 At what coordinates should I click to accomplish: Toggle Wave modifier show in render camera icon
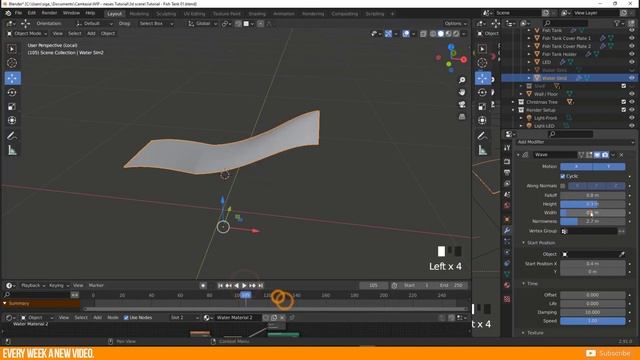(605, 155)
